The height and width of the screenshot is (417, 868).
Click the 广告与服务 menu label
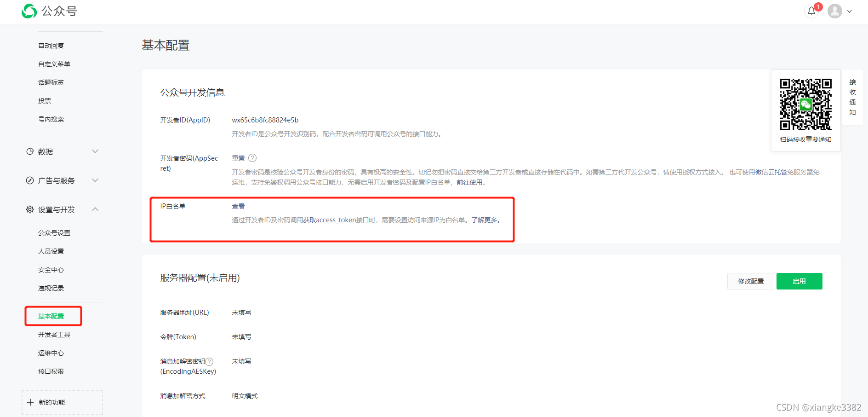57,180
